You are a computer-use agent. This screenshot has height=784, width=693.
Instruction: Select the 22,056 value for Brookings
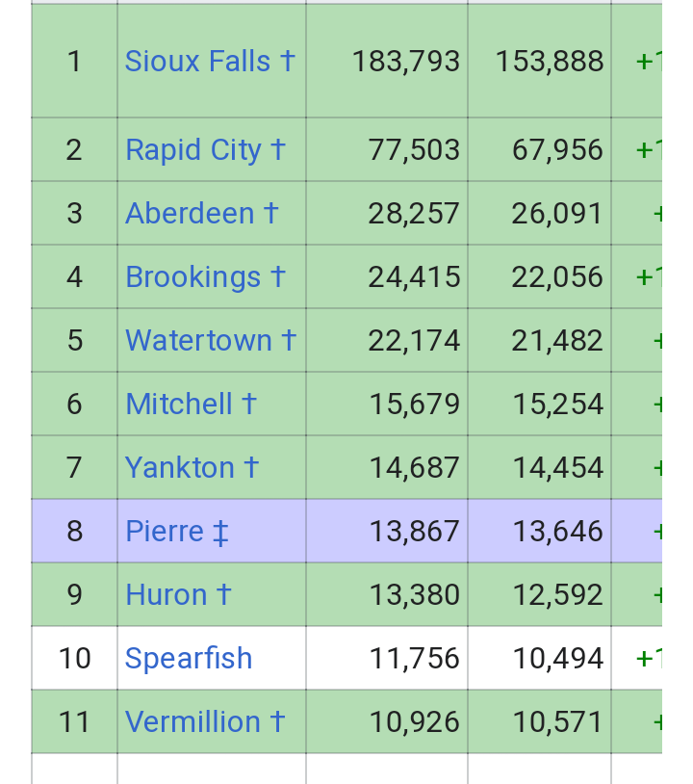557,277
